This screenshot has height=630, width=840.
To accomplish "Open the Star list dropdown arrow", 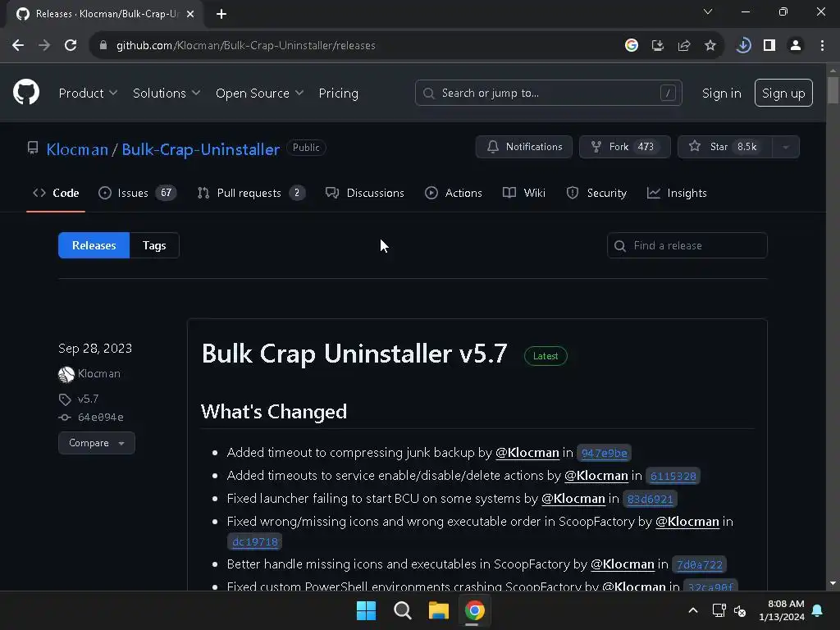I will pyautogui.click(x=786, y=147).
